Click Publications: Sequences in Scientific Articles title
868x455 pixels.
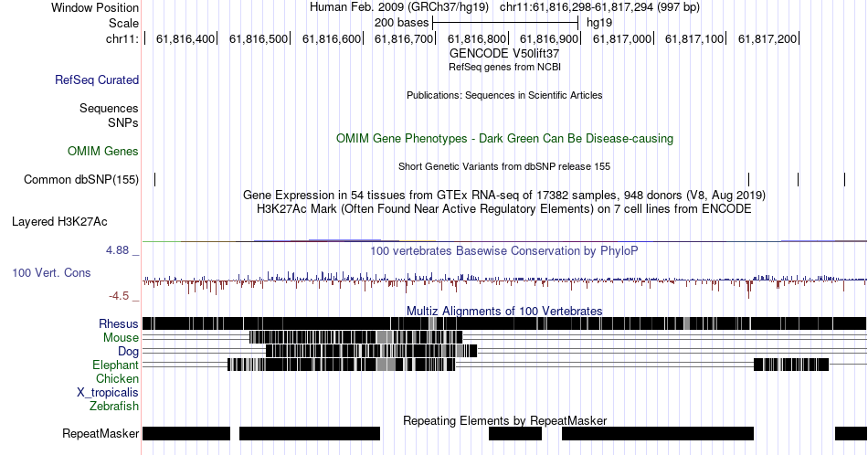click(504, 95)
